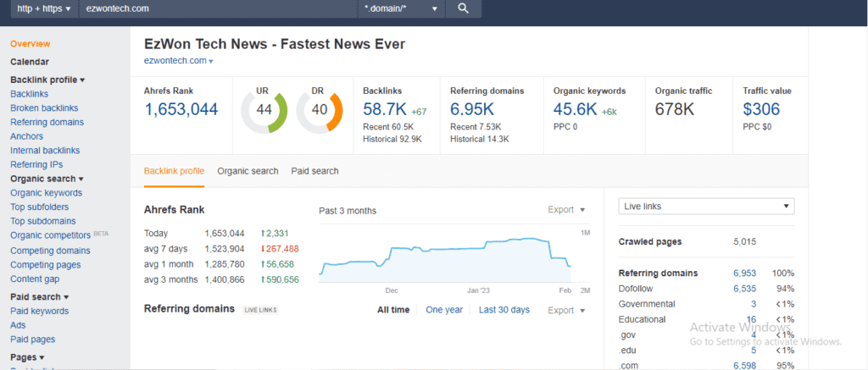Switch to the Organic search tab
Image resolution: width=868 pixels, height=370 pixels.
click(x=248, y=171)
